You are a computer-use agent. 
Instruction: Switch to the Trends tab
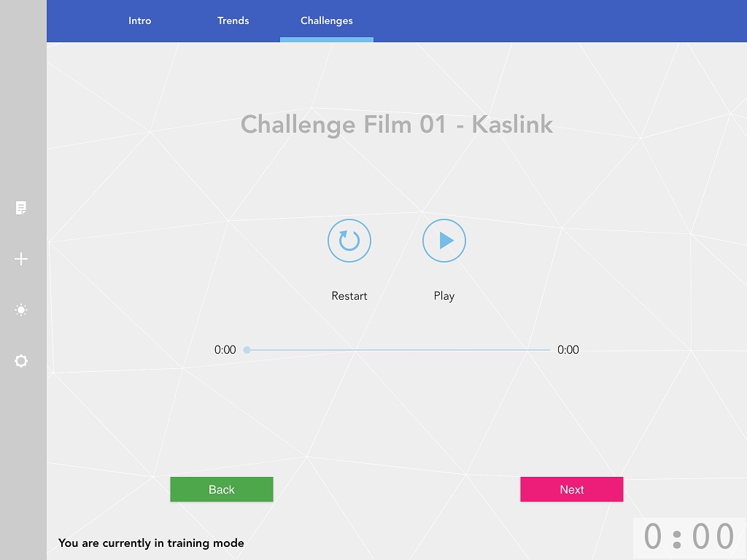click(233, 20)
